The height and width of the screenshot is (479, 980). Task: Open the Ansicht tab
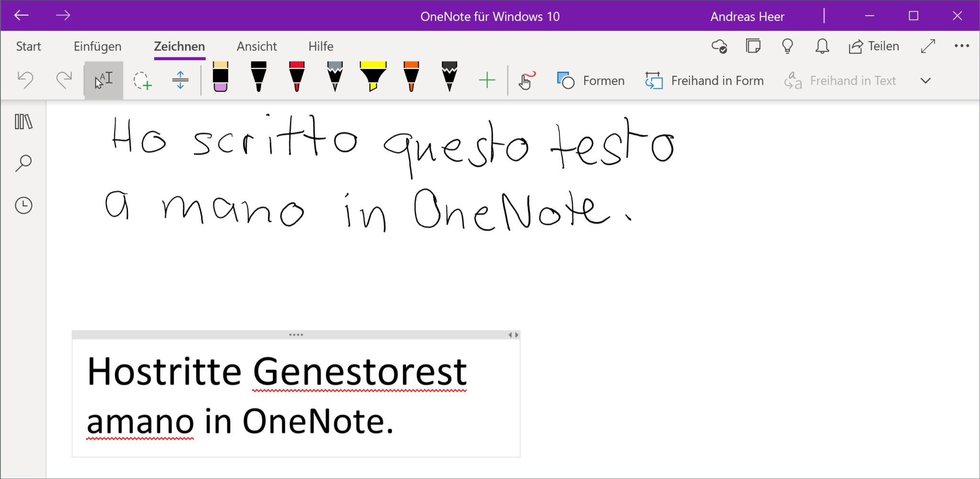[x=256, y=46]
